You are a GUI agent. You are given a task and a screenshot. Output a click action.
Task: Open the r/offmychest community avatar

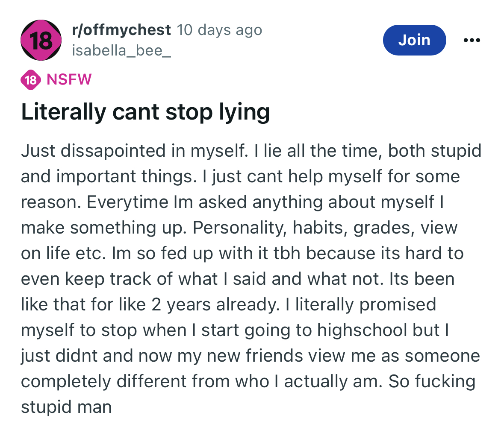[x=41, y=40]
